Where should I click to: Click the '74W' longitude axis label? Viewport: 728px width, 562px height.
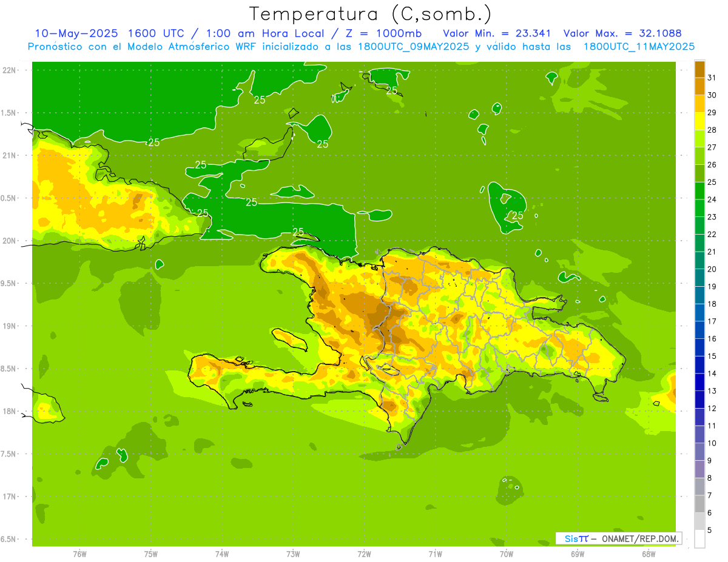tap(222, 554)
